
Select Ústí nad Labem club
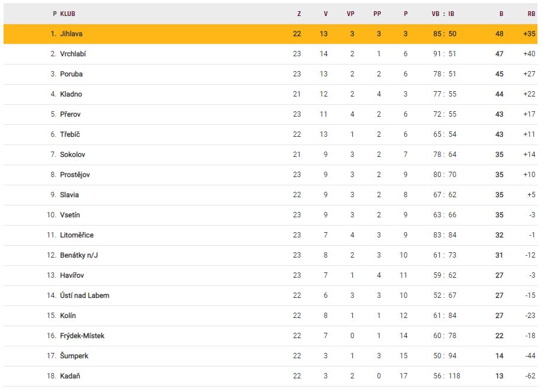[x=85, y=295]
